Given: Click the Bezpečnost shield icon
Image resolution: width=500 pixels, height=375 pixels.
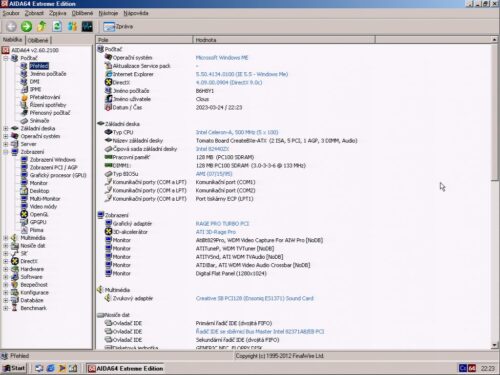Looking at the screenshot, I should click(15, 285).
